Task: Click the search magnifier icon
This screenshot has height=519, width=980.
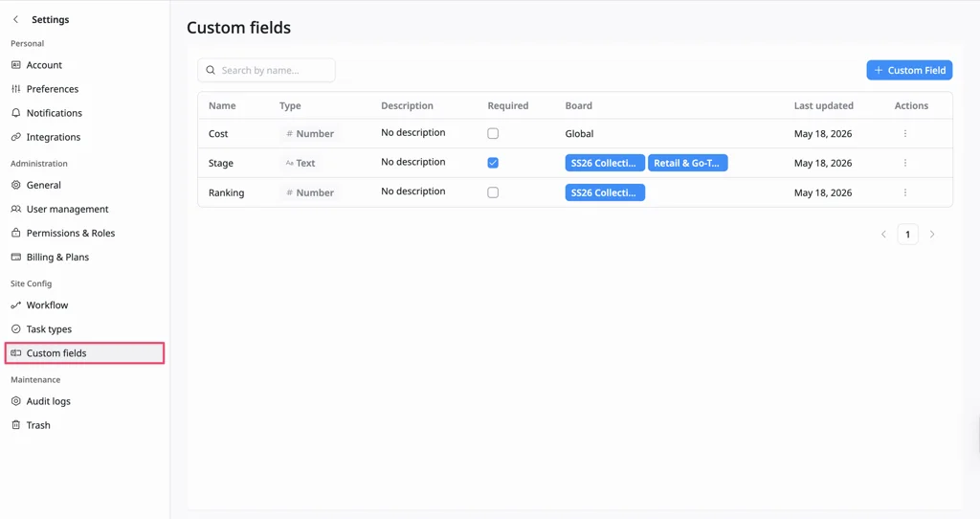Action: tap(211, 70)
